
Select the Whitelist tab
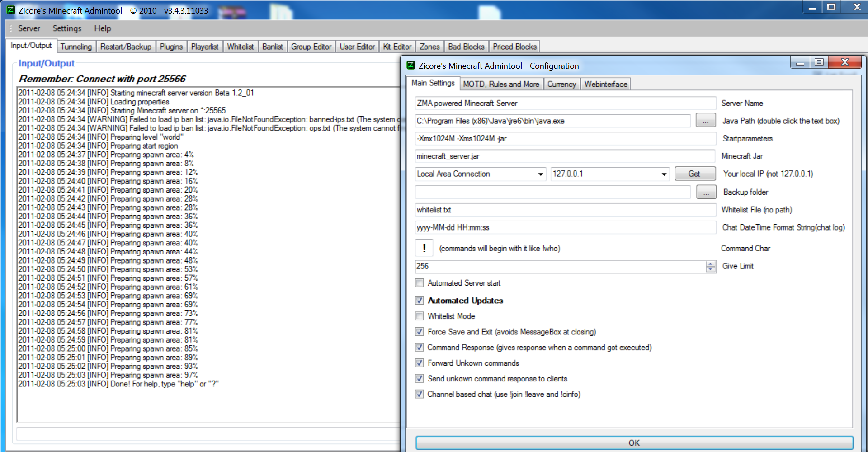pyautogui.click(x=241, y=47)
